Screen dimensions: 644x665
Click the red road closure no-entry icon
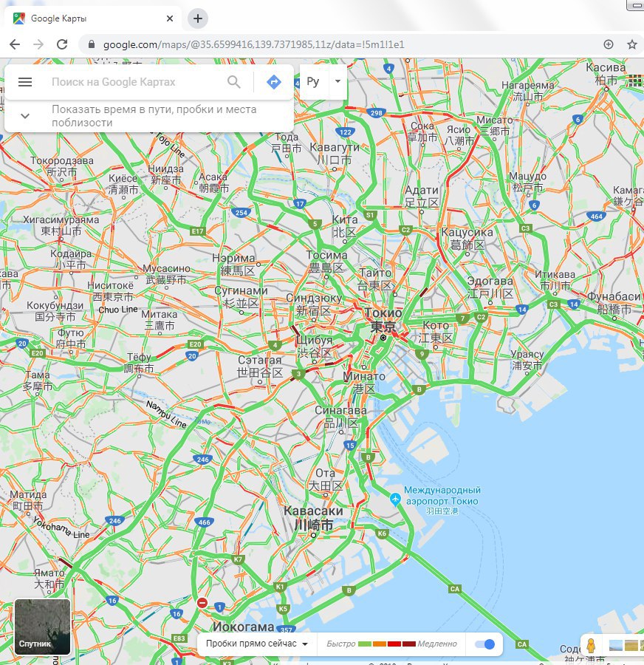pos(202,603)
